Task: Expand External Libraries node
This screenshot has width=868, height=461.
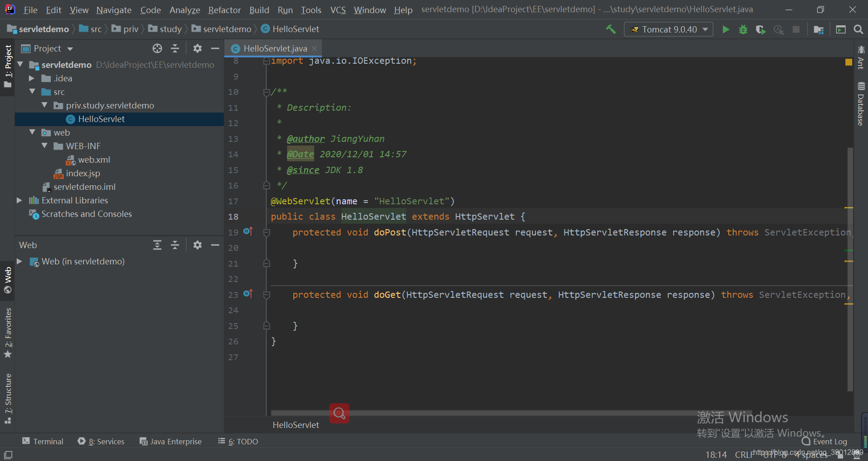Action: click(x=19, y=200)
